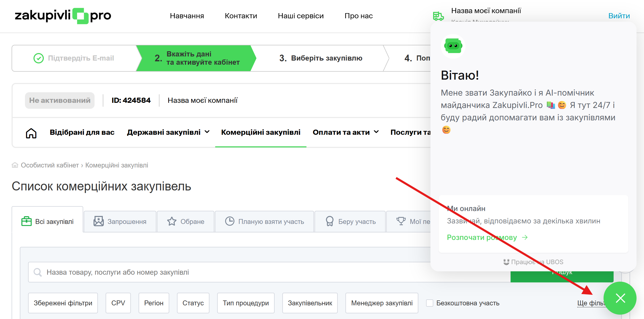The image size is (644, 319).
Task: Open the Регіон filter dropdown
Action: (154, 303)
